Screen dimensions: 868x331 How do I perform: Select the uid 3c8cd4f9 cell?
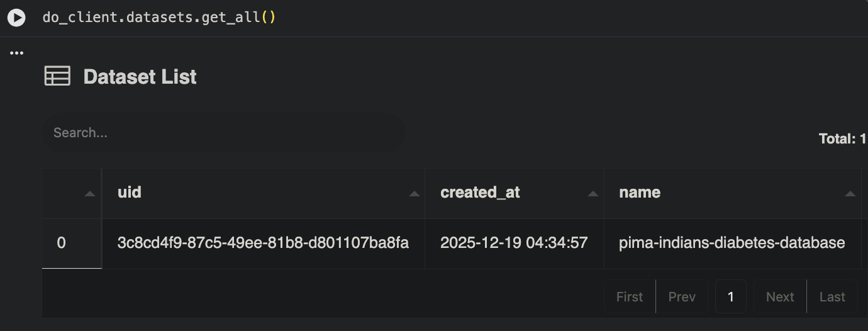[x=264, y=243]
